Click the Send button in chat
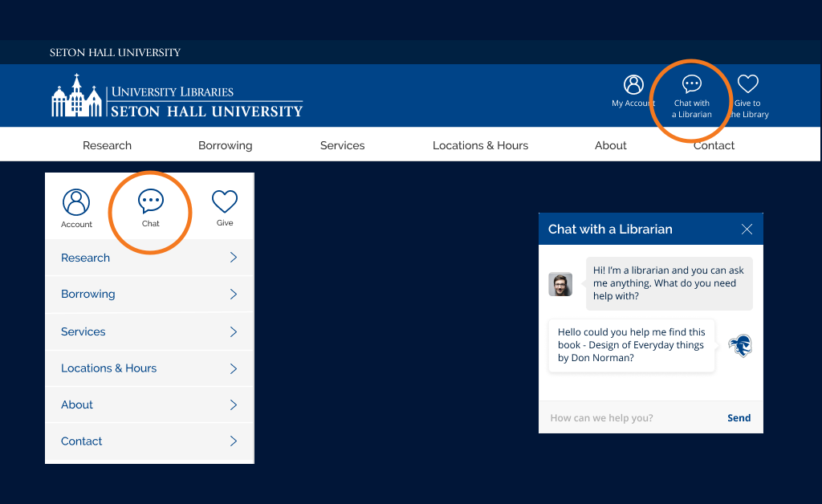 739,417
